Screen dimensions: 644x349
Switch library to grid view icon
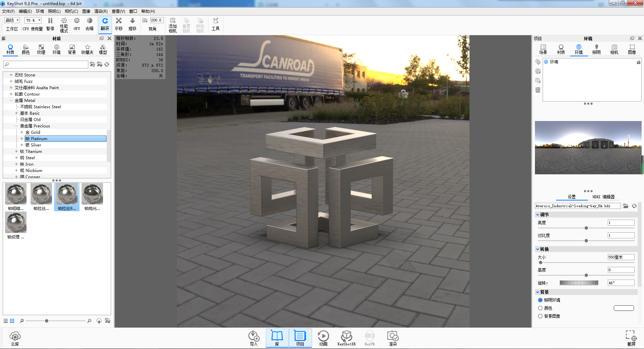[12, 321]
